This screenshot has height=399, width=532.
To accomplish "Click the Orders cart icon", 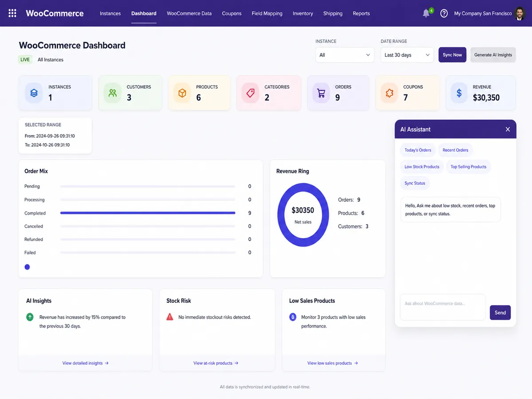I will coord(321,93).
